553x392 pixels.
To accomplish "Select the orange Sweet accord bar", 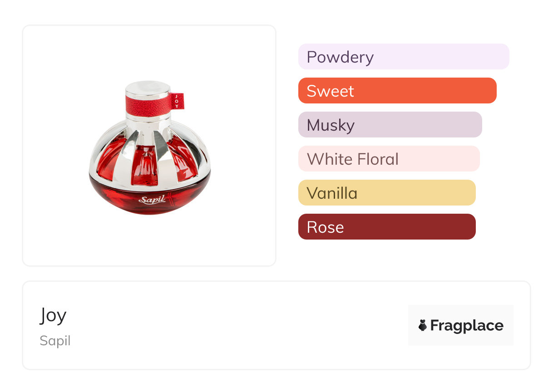I will [397, 91].
